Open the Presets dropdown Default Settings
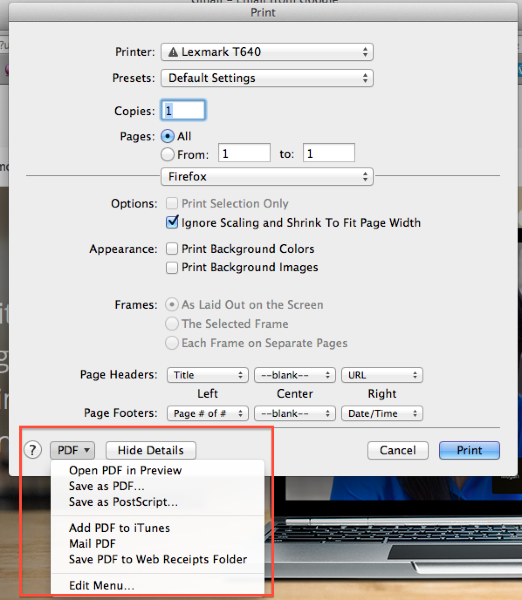 pyautogui.click(x=267, y=78)
